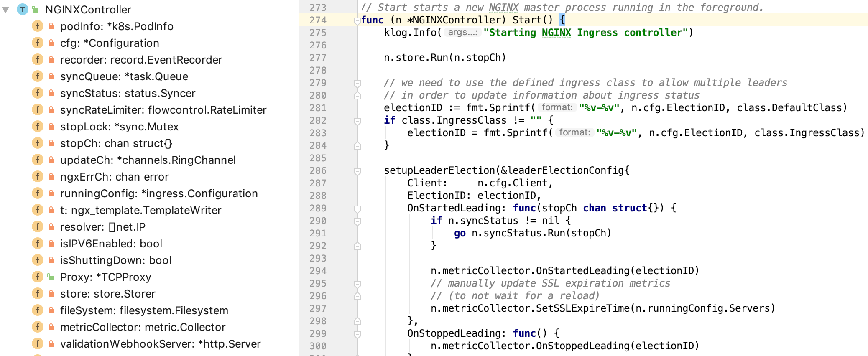Screen dimensions: 868x356
Task: Click the field icon beside metricCollector
Action: [38, 327]
